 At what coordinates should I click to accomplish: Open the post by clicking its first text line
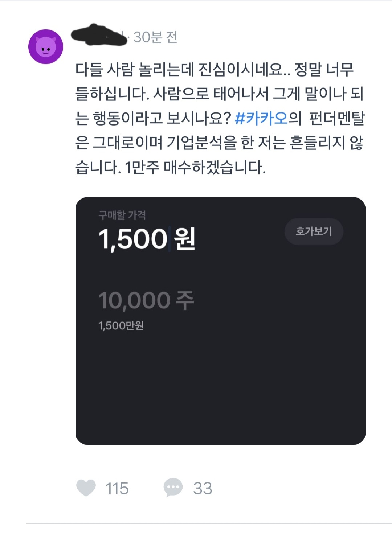214,69
